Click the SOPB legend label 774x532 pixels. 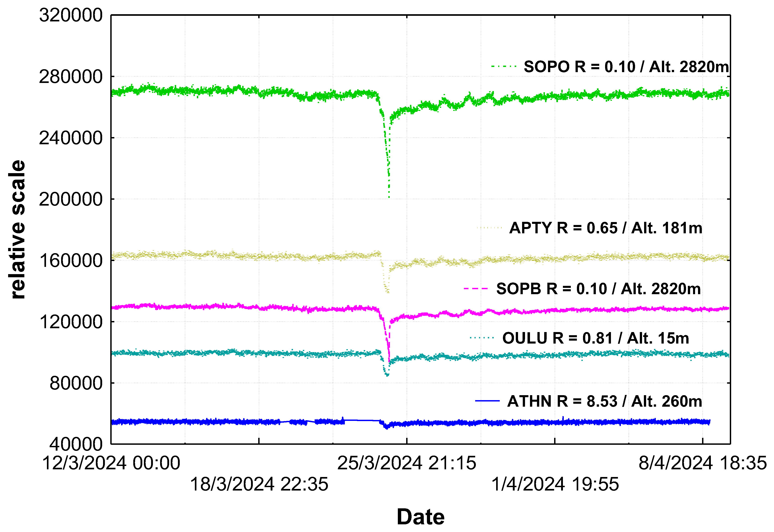coord(598,289)
